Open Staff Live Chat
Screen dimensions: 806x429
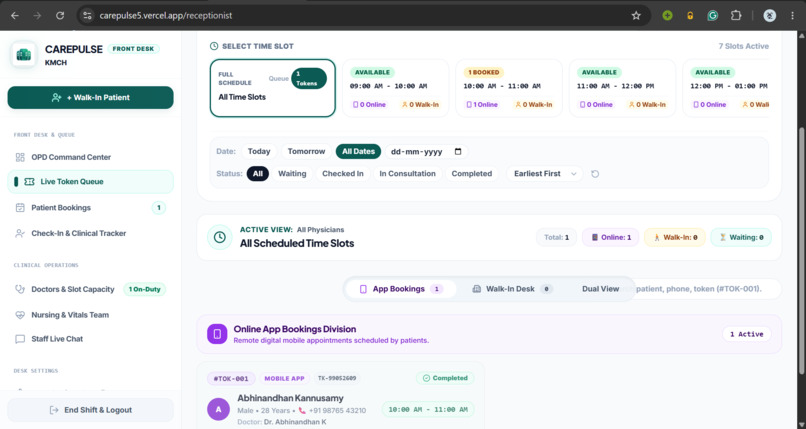[90, 339]
